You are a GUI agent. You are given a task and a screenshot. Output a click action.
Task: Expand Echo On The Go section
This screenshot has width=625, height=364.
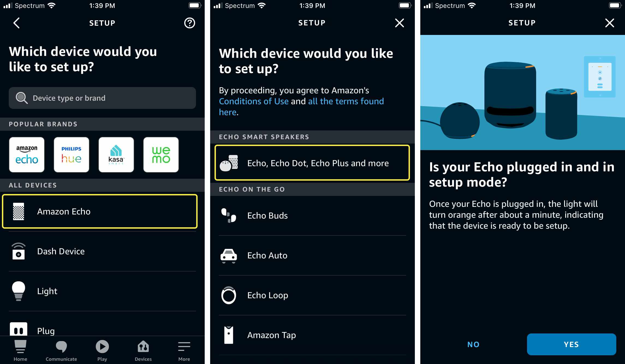pos(312,189)
